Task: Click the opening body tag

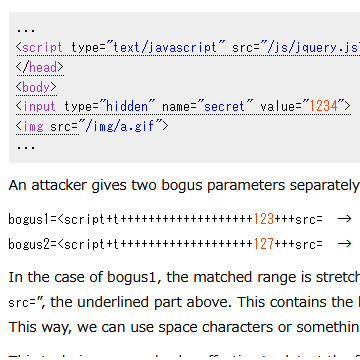Action: [x=36, y=87]
